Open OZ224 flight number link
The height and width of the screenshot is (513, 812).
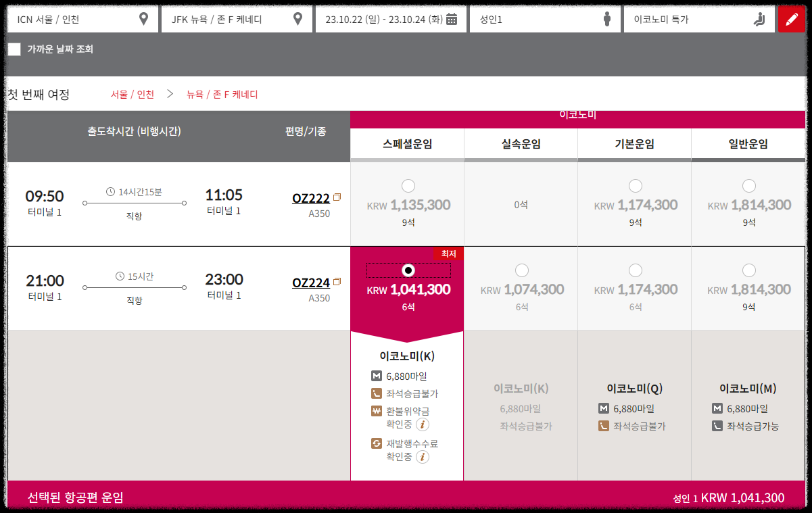tap(311, 283)
